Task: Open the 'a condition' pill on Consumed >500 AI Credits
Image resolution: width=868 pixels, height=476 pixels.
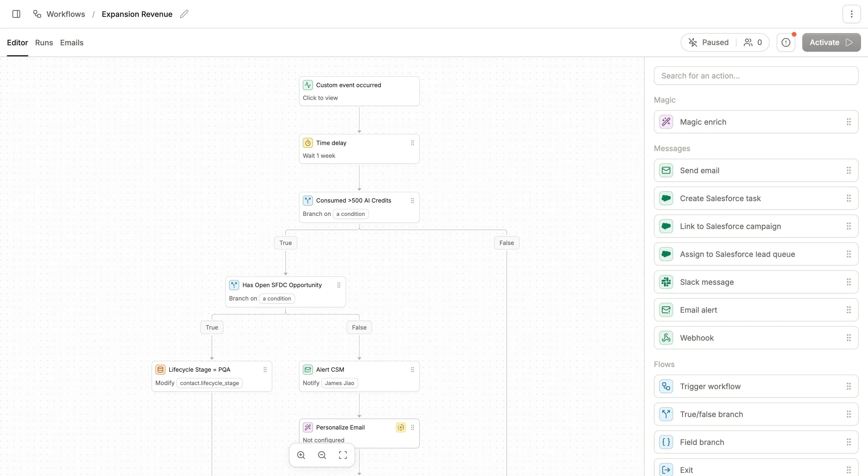Action: [x=351, y=214]
